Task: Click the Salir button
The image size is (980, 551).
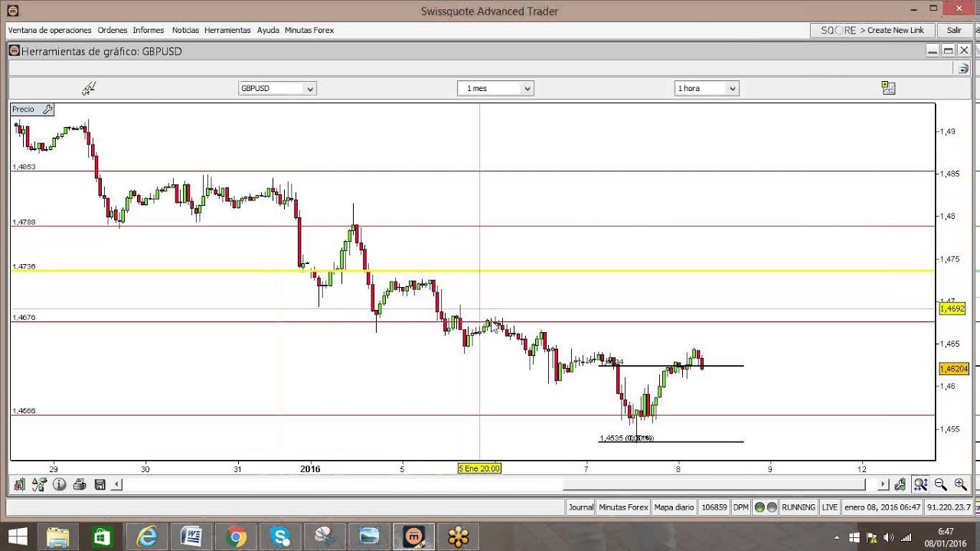Action: (x=954, y=30)
